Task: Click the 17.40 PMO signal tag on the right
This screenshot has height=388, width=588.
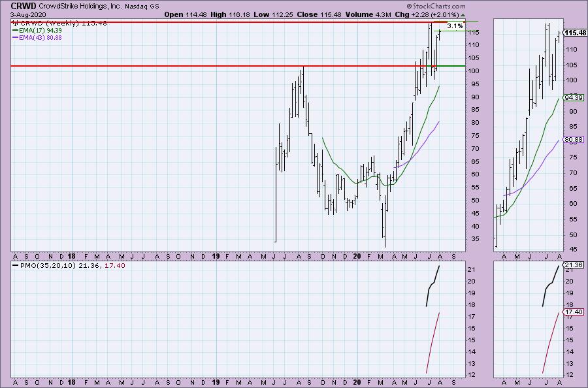Action: 574,312
